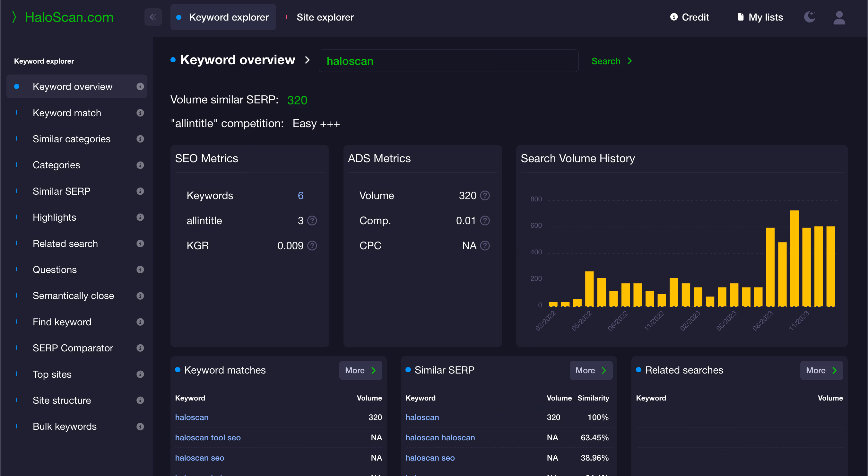Collapse the sidebar with double-chevron icon
The width and height of the screenshot is (868, 476).
pos(153,17)
